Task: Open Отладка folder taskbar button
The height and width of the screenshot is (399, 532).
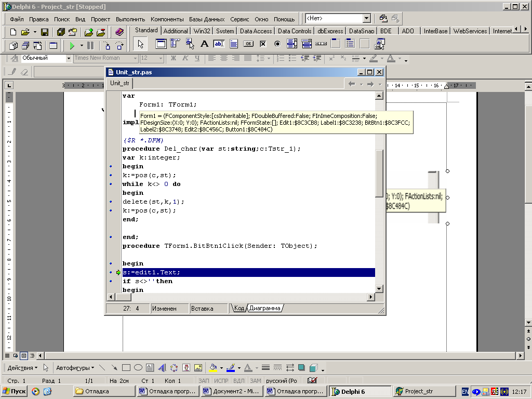Action: (x=104, y=391)
